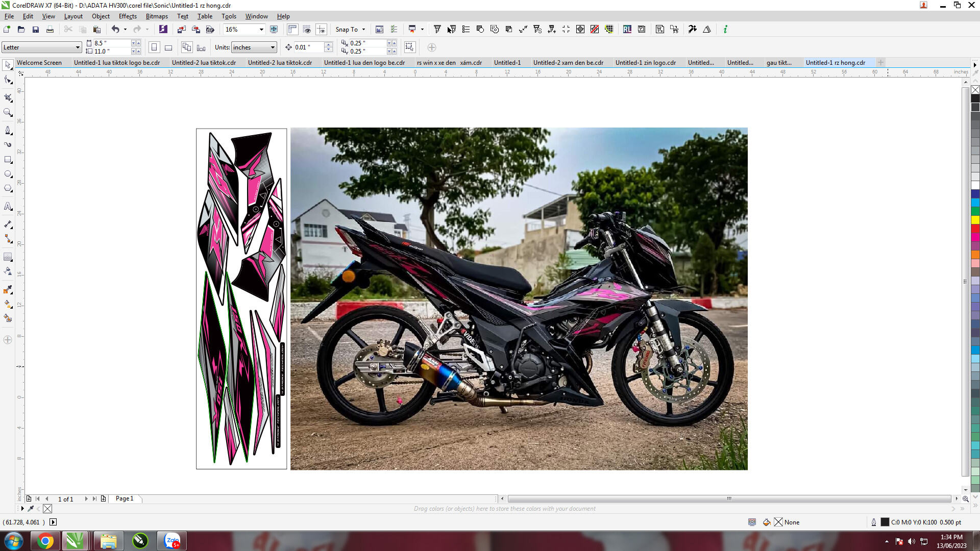The width and height of the screenshot is (980, 551).
Task: Set page to Portrait orientation
Action: (154, 47)
